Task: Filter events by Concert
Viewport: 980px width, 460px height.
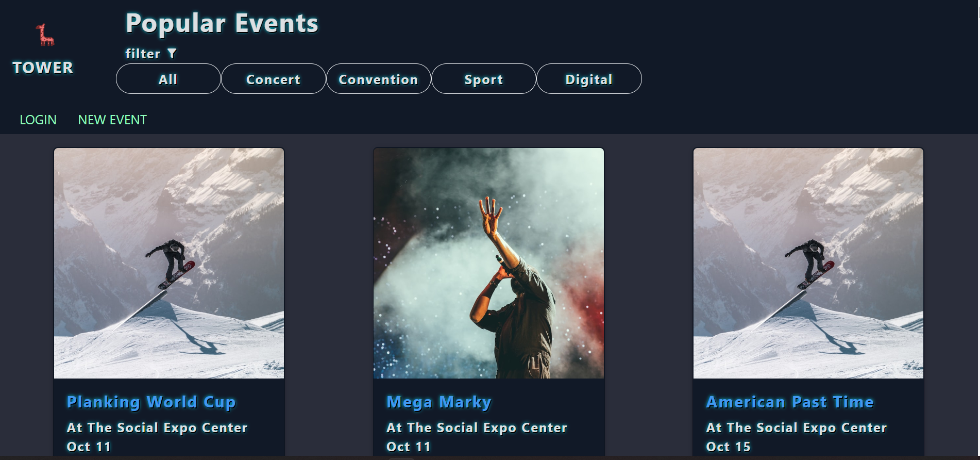Action: [274, 79]
